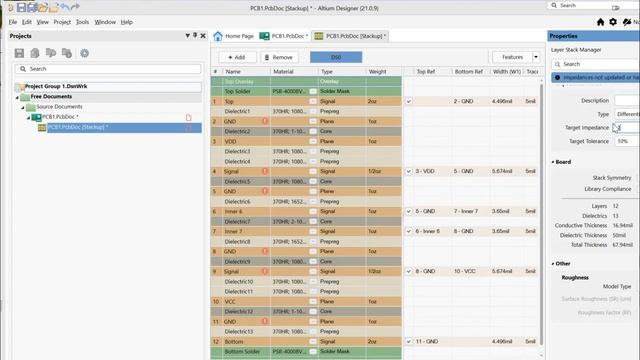Click the Properties panel search field
Image resolution: width=640 pixels, height=360 pixels.
596,64
